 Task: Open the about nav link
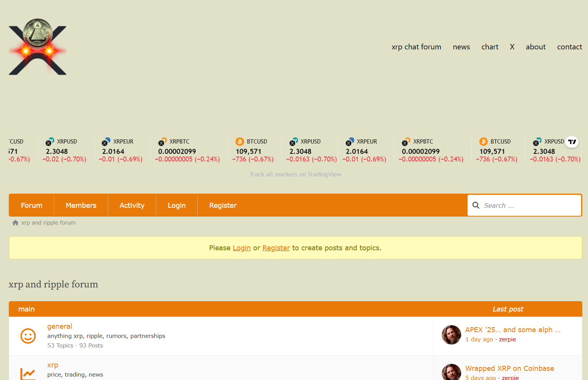coord(536,47)
